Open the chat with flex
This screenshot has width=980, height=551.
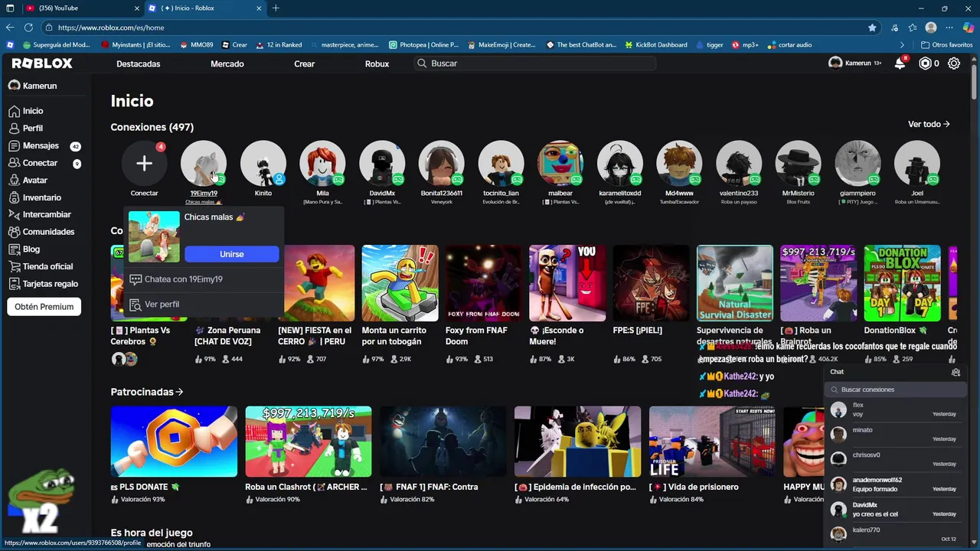click(x=893, y=410)
